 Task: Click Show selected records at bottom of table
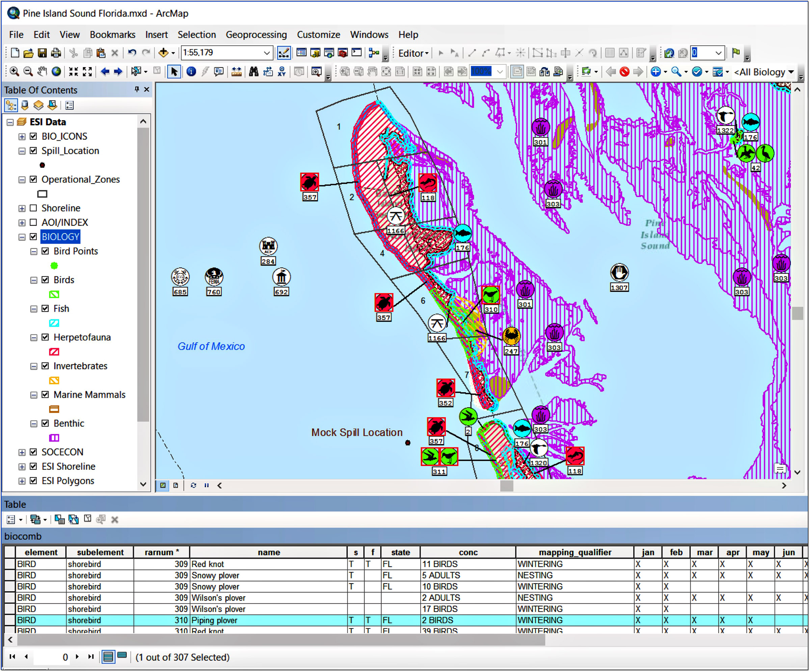[122, 656]
